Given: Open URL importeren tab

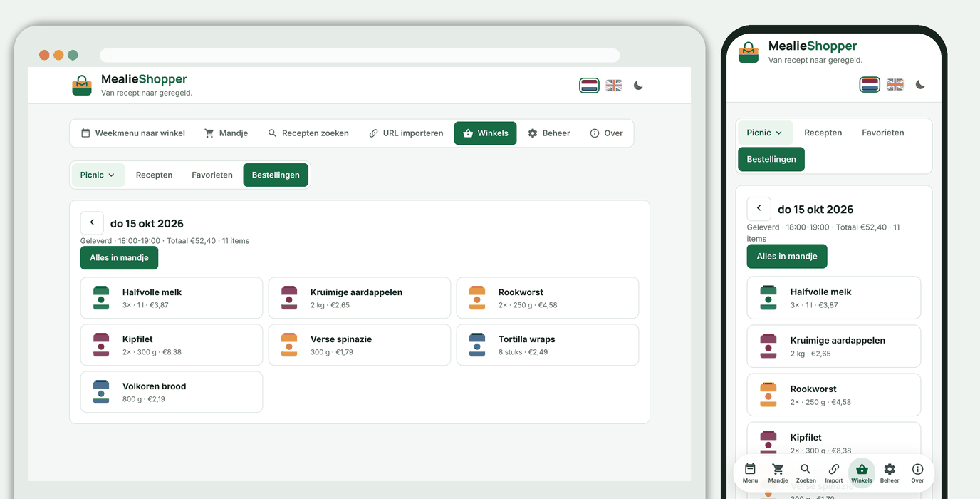Looking at the screenshot, I should 406,133.
